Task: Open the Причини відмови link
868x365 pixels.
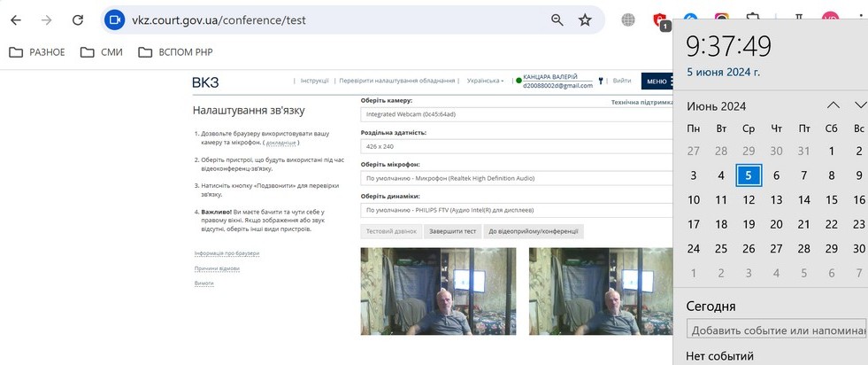Action: [x=217, y=268]
